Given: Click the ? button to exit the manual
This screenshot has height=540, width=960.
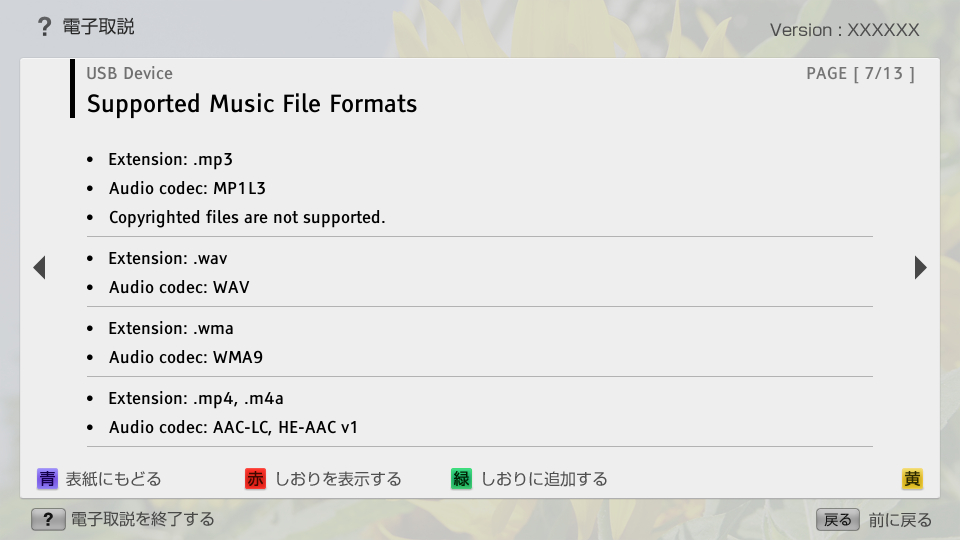Looking at the screenshot, I should coord(48,519).
